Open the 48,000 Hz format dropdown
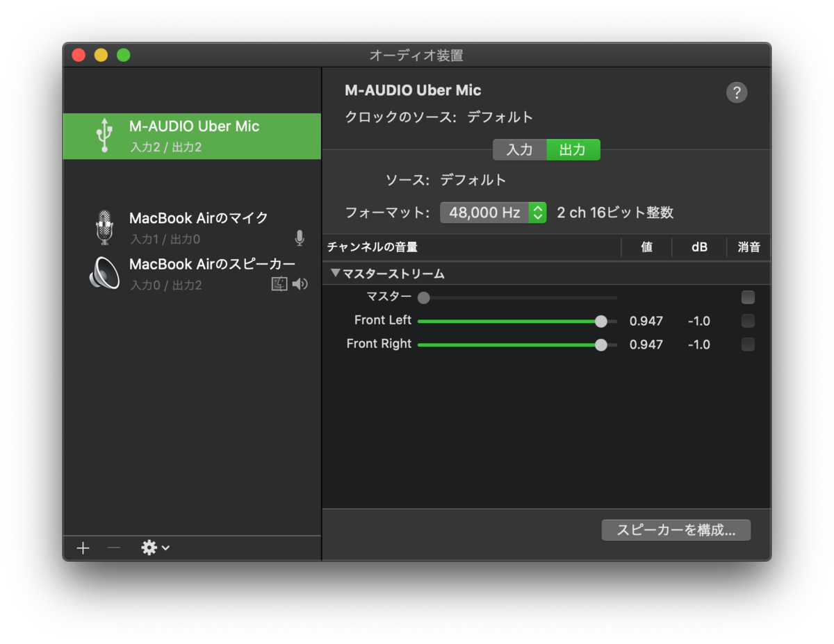 tap(493, 213)
